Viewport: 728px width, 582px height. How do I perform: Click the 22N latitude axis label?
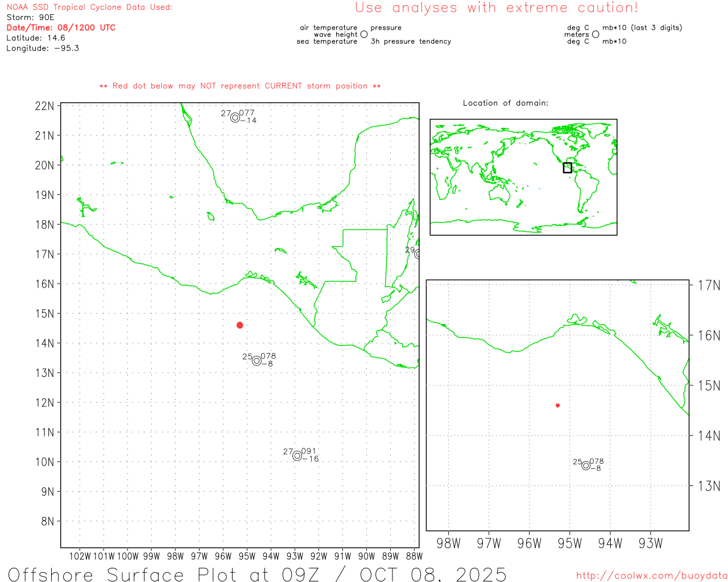click(x=44, y=106)
